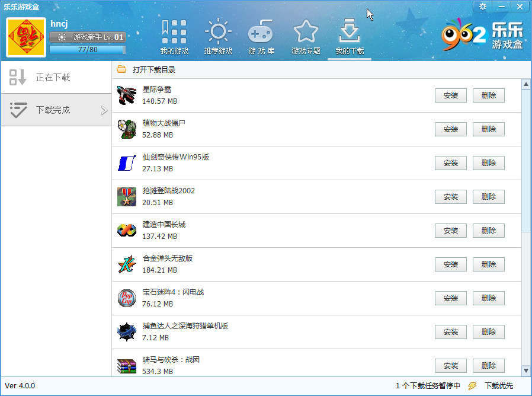This screenshot has width=532, height=396.
Task: Click the 游戏新手 Lv.01 level badge
Action: tap(88, 37)
